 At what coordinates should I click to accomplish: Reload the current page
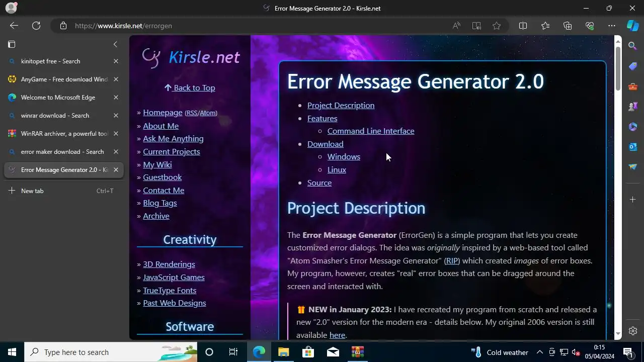(36, 26)
